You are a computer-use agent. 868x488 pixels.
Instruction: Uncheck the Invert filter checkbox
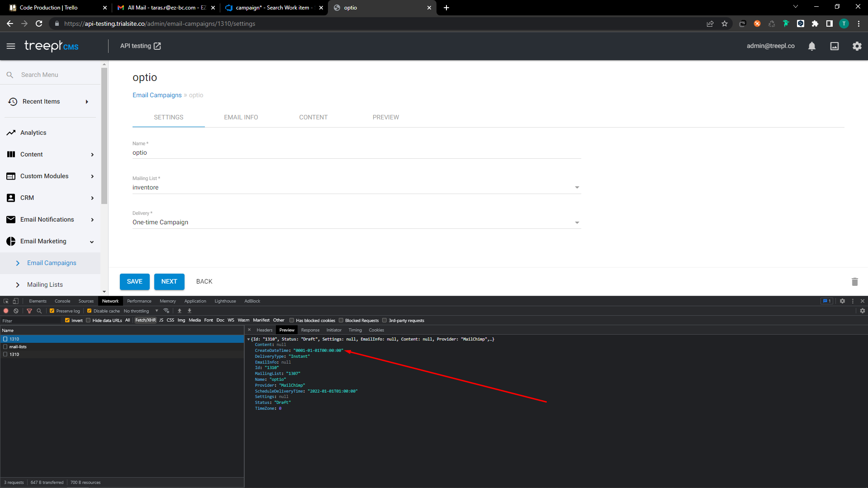pyautogui.click(x=67, y=321)
